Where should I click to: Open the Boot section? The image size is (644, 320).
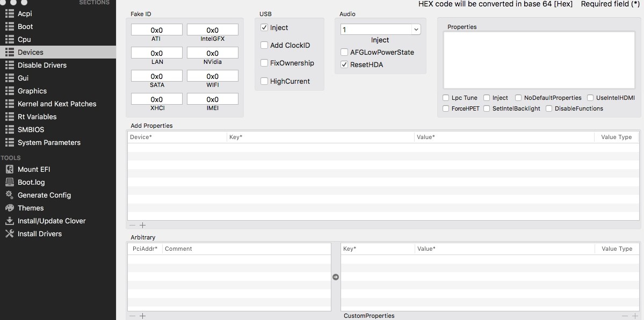25,26
